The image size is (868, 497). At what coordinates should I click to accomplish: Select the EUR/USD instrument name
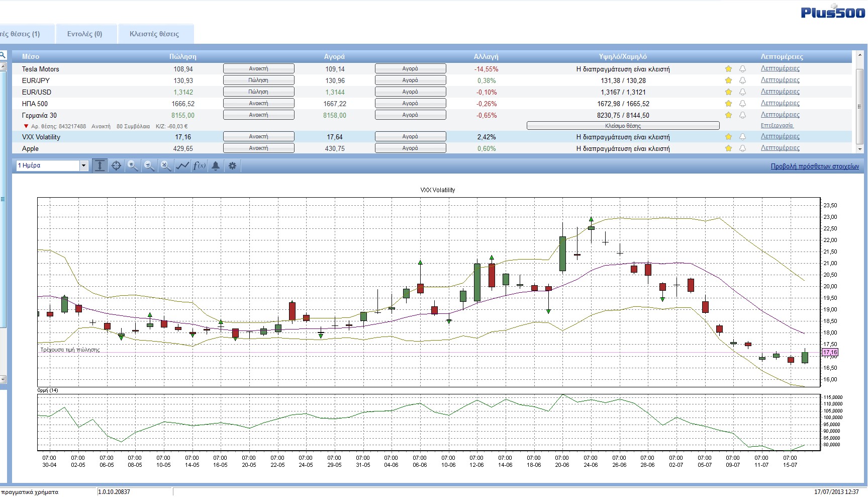[x=37, y=92]
